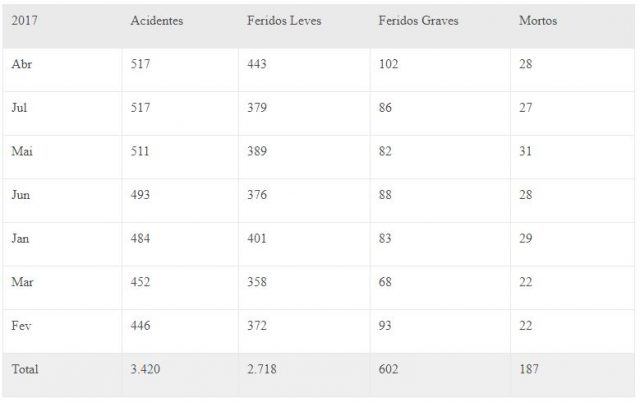
Task: Select the Abr row label
Action: (x=22, y=64)
